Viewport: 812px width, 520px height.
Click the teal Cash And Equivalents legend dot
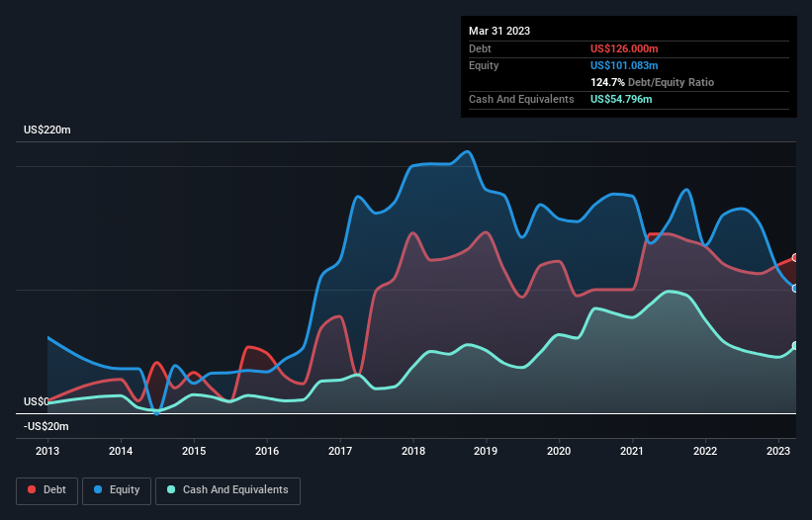pos(171,489)
